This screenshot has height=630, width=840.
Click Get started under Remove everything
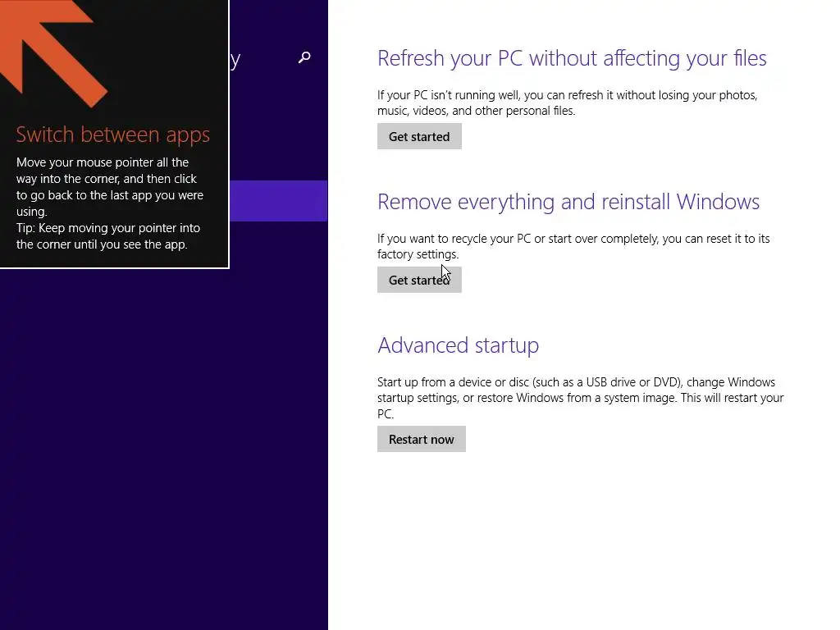(x=419, y=280)
